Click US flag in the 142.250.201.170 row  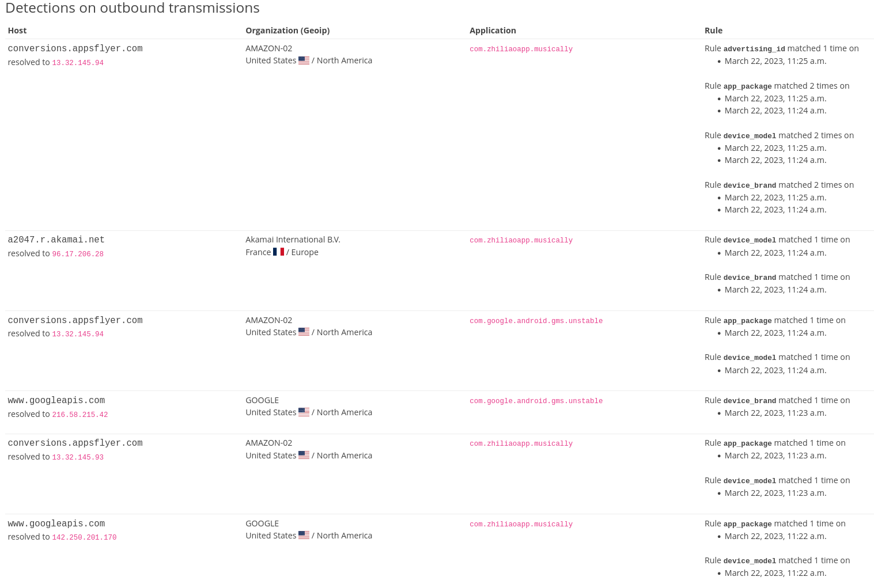(x=304, y=536)
